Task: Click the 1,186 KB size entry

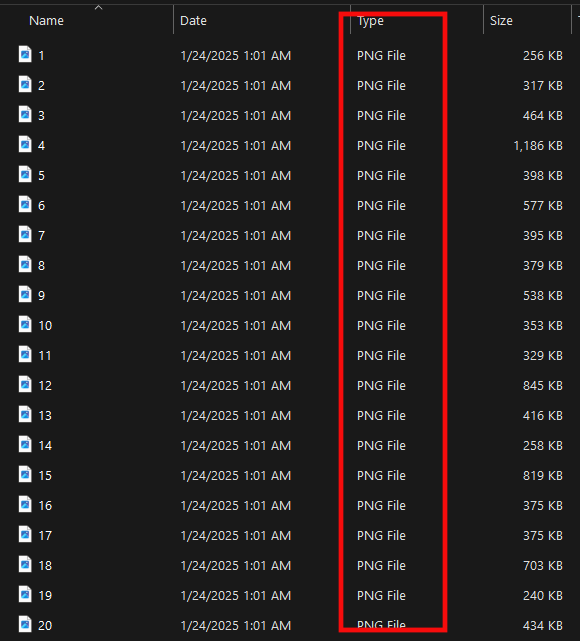Action: (x=538, y=146)
